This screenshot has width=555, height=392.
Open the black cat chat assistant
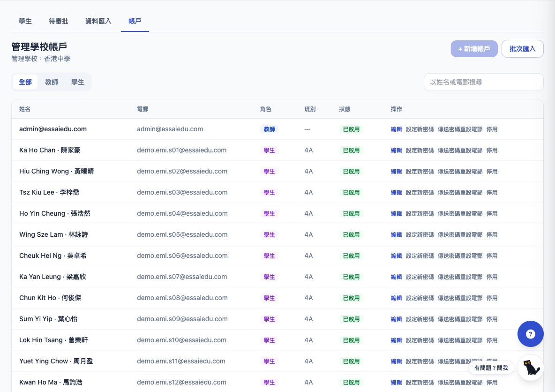[x=531, y=368]
